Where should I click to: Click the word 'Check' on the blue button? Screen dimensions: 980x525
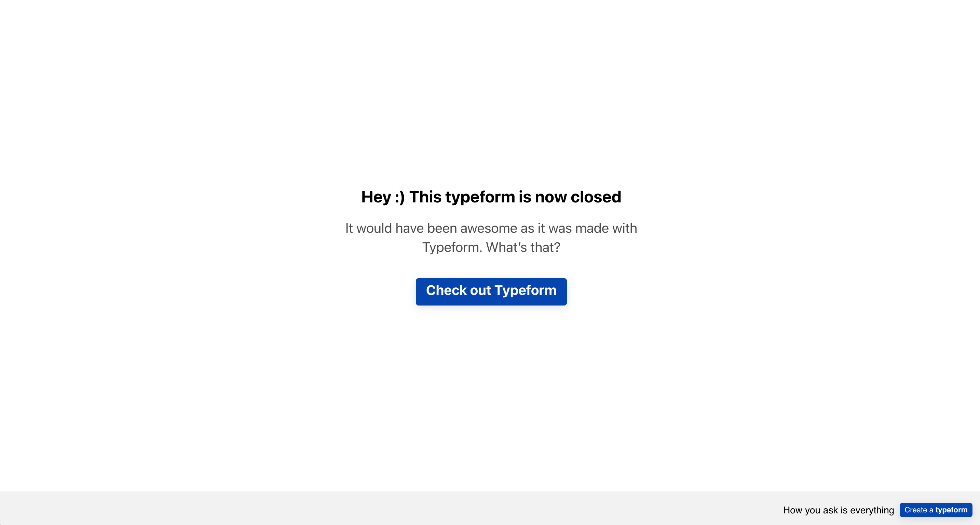[447, 290]
